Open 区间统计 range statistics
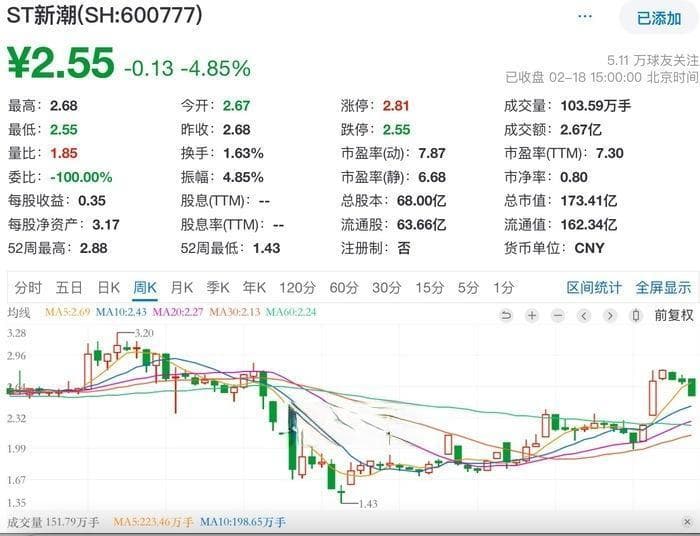700x536 pixels. tap(594, 288)
